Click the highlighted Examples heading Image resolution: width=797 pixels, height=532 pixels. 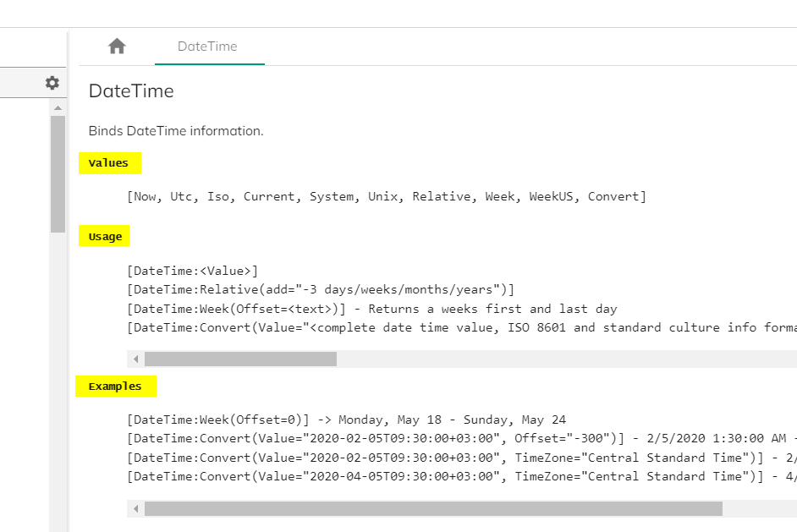pos(116,387)
